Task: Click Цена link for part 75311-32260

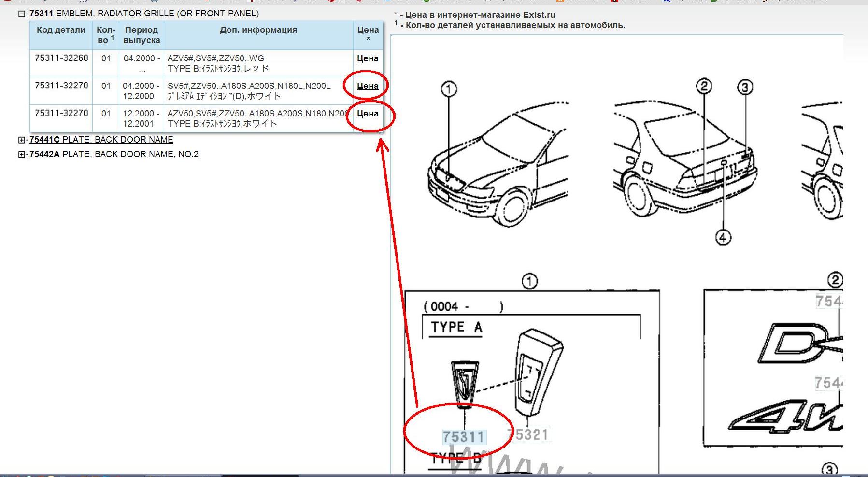Action: 367,58
